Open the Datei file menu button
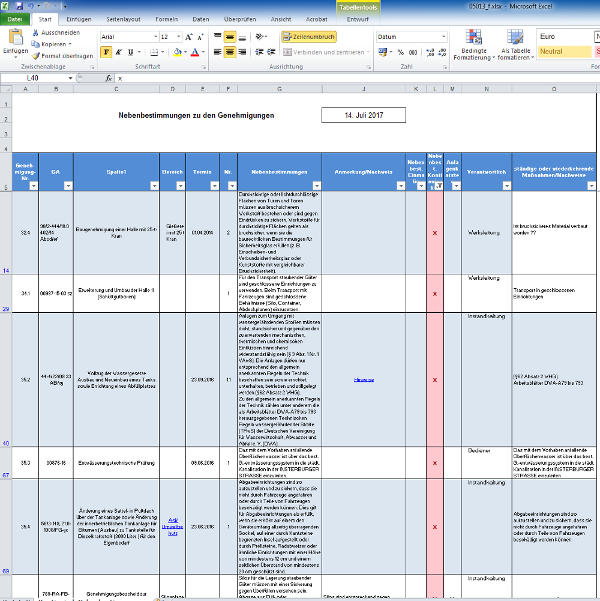The image size is (600, 601). click(16, 19)
